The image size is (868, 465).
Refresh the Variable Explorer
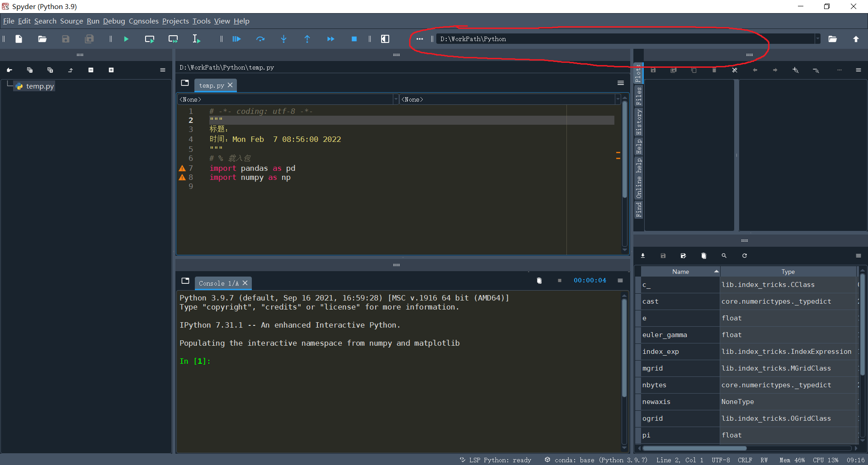click(744, 255)
